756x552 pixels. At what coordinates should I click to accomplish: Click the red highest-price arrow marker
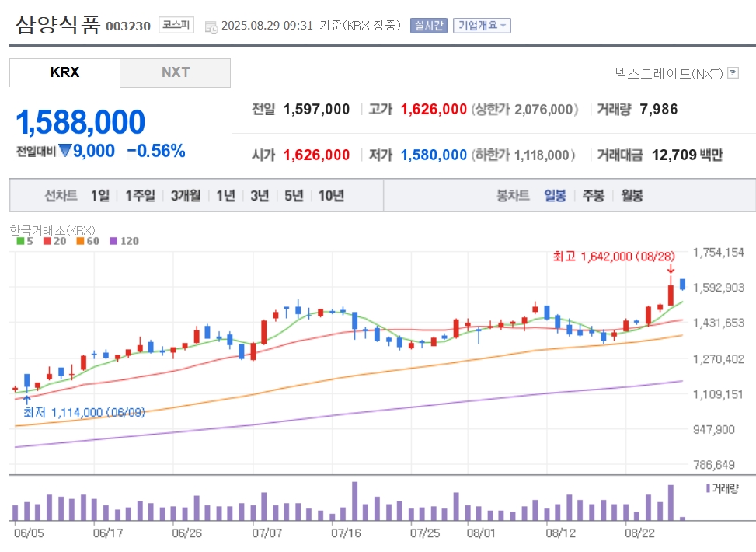click(671, 269)
